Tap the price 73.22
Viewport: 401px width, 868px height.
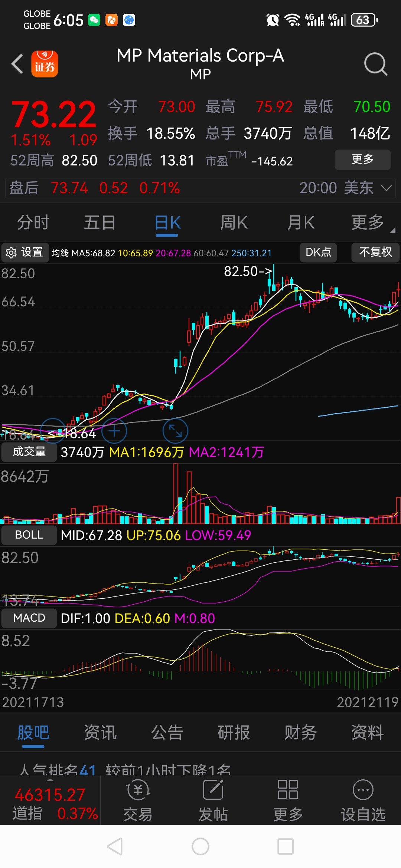[x=54, y=114]
